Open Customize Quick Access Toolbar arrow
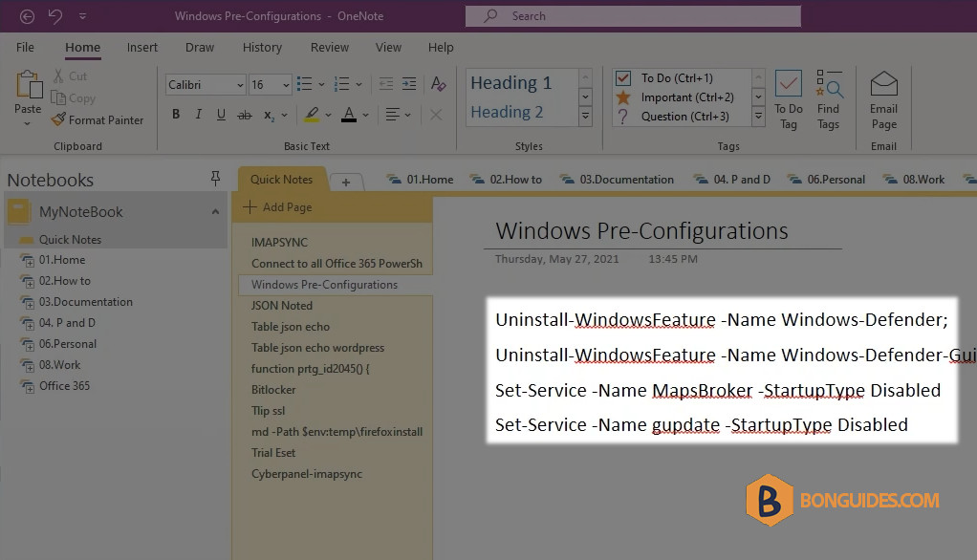 coord(83,16)
